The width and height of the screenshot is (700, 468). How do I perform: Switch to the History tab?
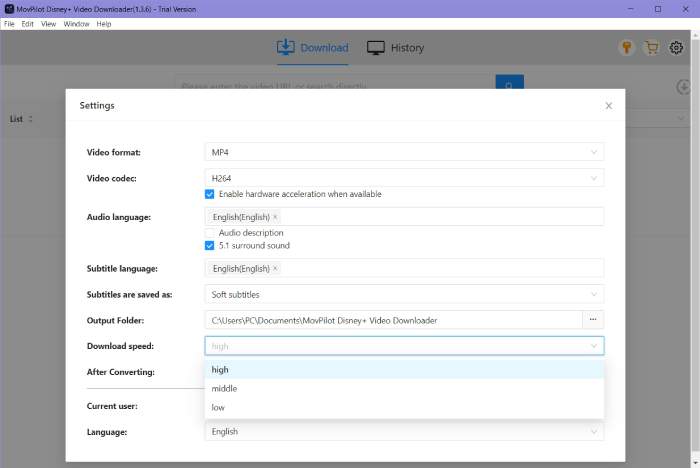click(396, 48)
